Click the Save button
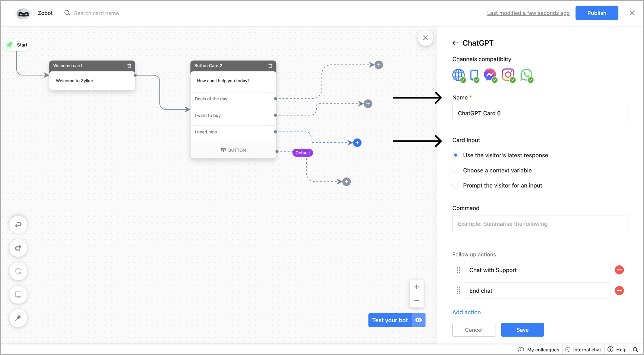 pos(522,330)
